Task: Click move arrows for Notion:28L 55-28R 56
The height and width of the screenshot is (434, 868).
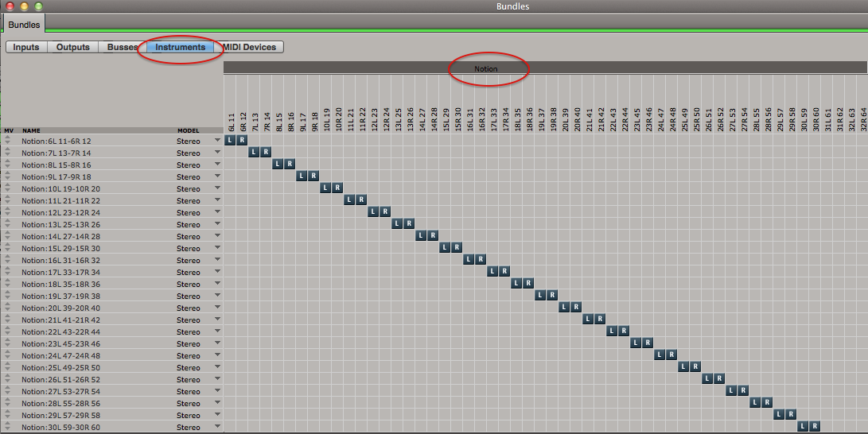Action: coord(8,403)
